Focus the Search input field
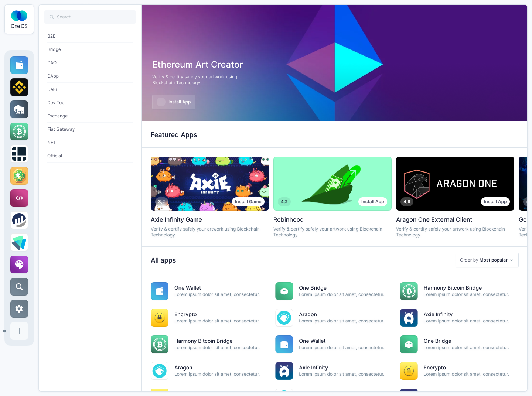The width and height of the screenshot is (532, 396). [x=90, y=17]
